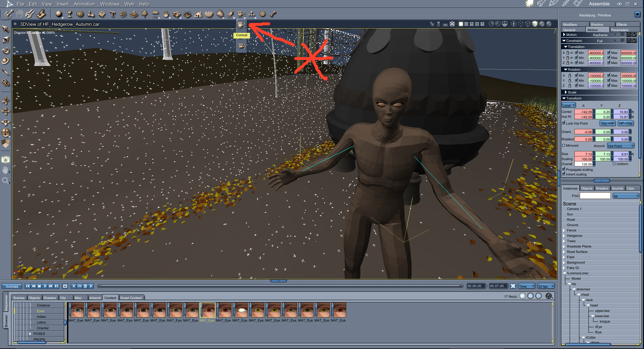
Task: Collapse the Rotation section
Action: [566, 70]
